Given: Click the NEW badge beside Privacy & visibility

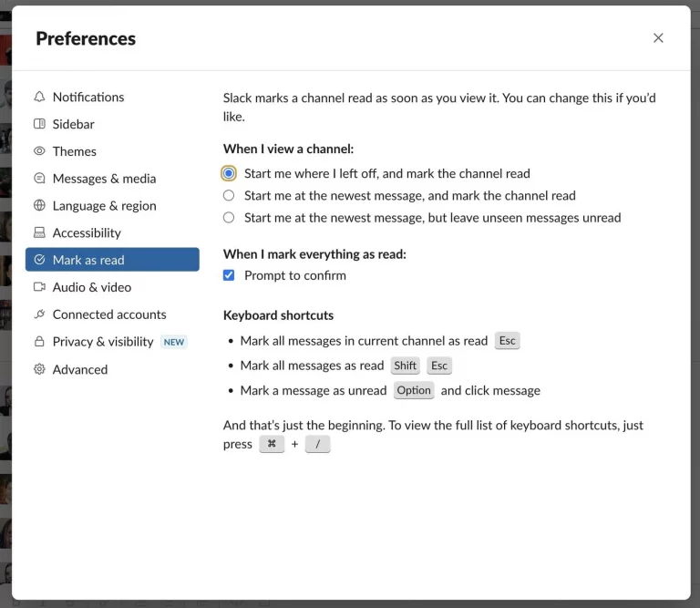Looking at the screenshot, I should (174, 342).
